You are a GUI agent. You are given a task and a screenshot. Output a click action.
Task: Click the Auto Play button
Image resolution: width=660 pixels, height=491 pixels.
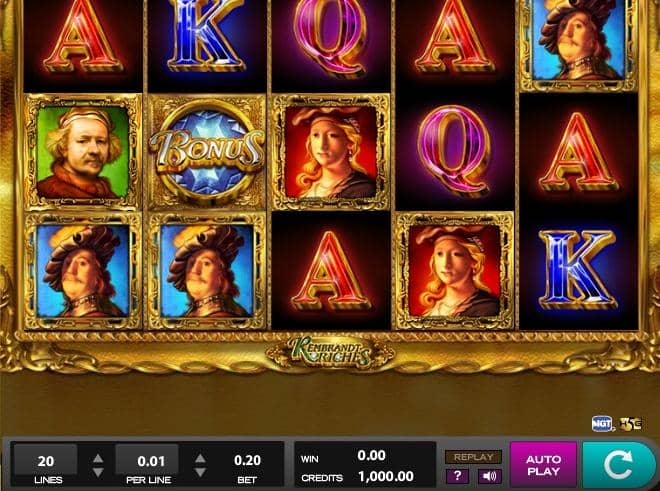point(543,464)
